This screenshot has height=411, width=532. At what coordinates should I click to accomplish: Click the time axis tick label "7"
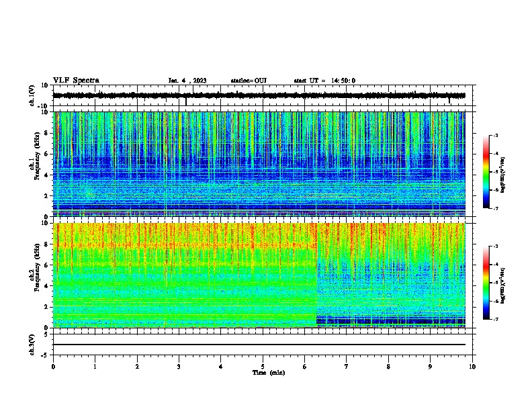click(347, 367)
